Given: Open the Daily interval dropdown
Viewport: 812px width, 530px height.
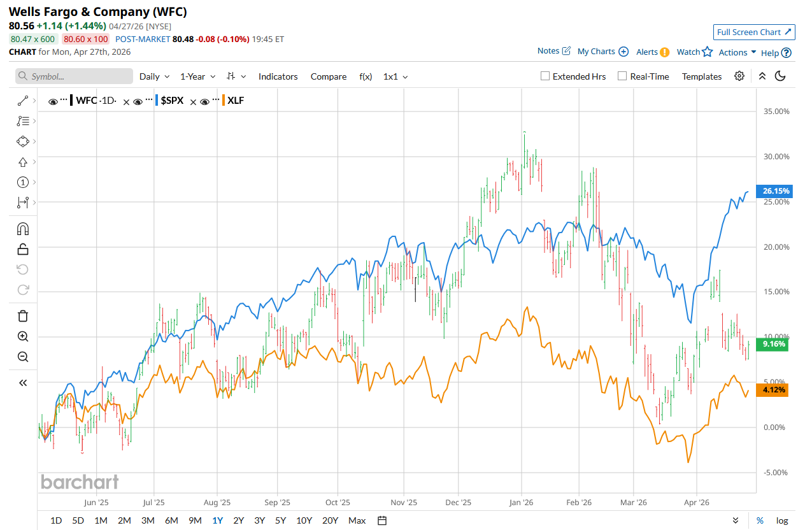Looking at the screenshot, I should click(154, 76).
